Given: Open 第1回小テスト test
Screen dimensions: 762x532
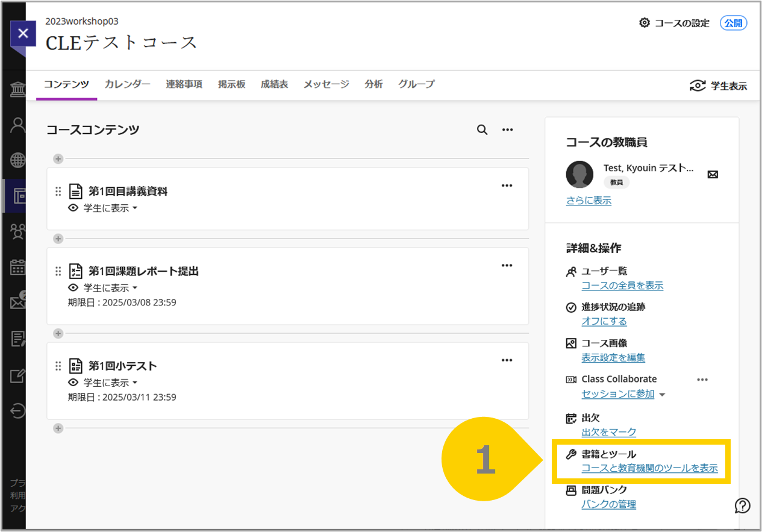Looking at the screenshot, I should click(122, 366).
